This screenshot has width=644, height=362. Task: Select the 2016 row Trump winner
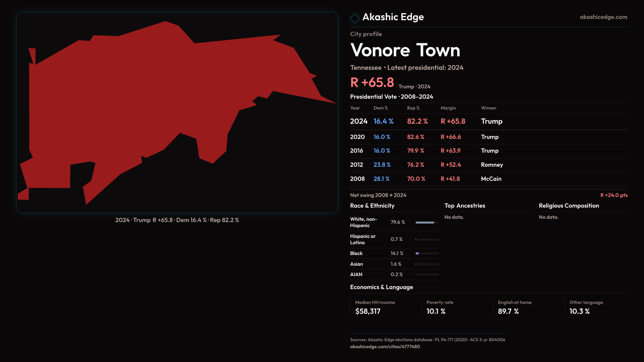489,151
